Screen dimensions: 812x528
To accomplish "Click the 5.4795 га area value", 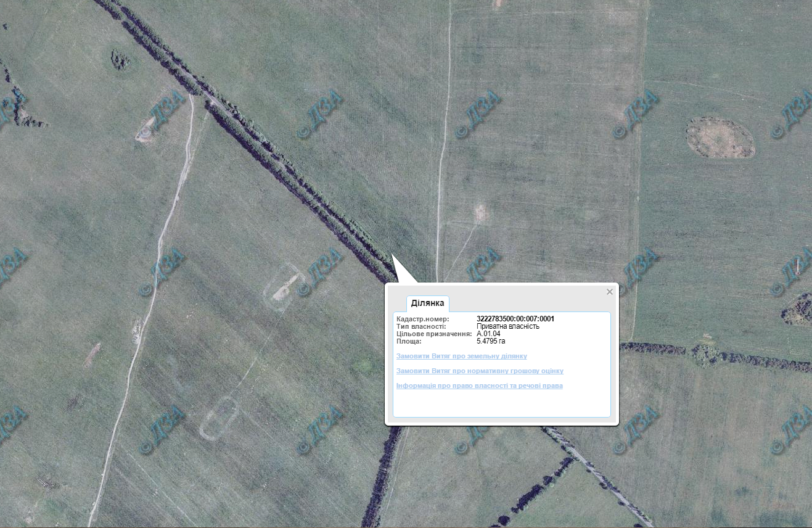I will (491, 341).
